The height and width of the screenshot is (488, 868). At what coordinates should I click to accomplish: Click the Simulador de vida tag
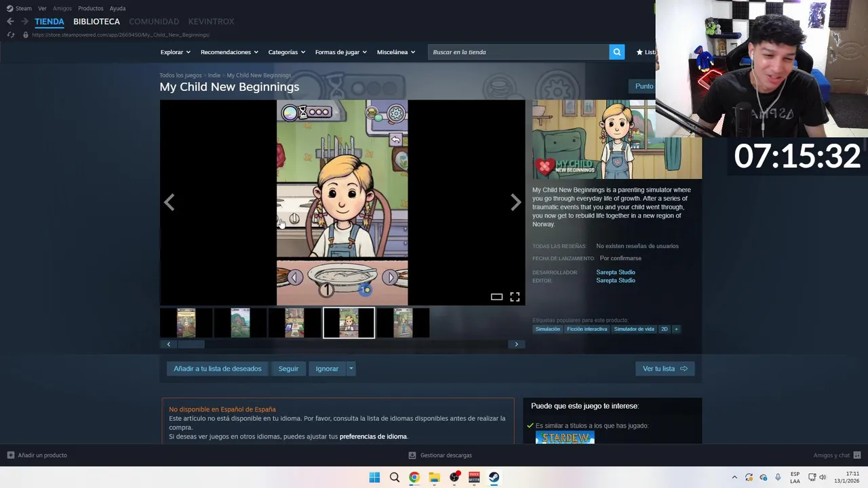click(634, 329)
